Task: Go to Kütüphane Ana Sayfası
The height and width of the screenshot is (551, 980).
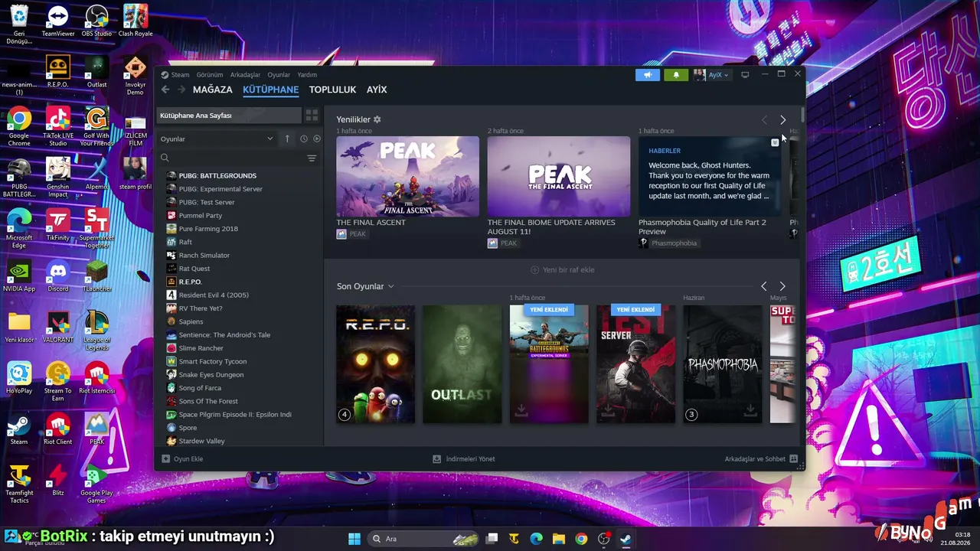Action: [x=229, y=116]
